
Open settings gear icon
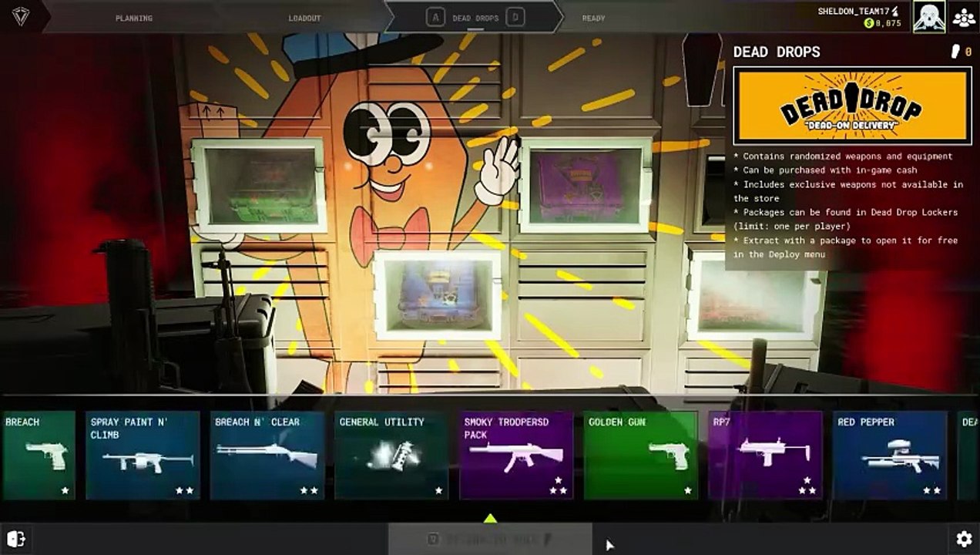pyautogui.click(x=964, y=539)
